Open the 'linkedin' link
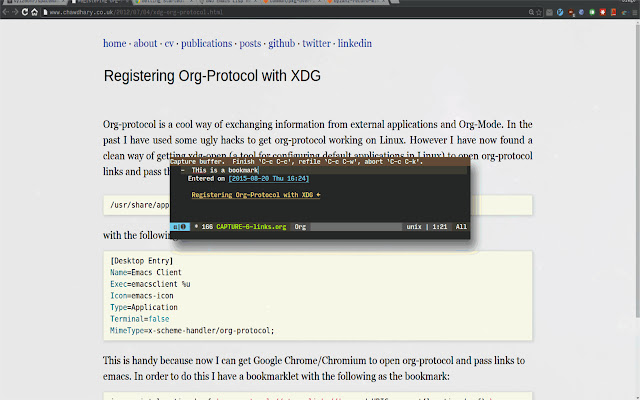Screen dimensions: 640x400 [x=355, y=44]
